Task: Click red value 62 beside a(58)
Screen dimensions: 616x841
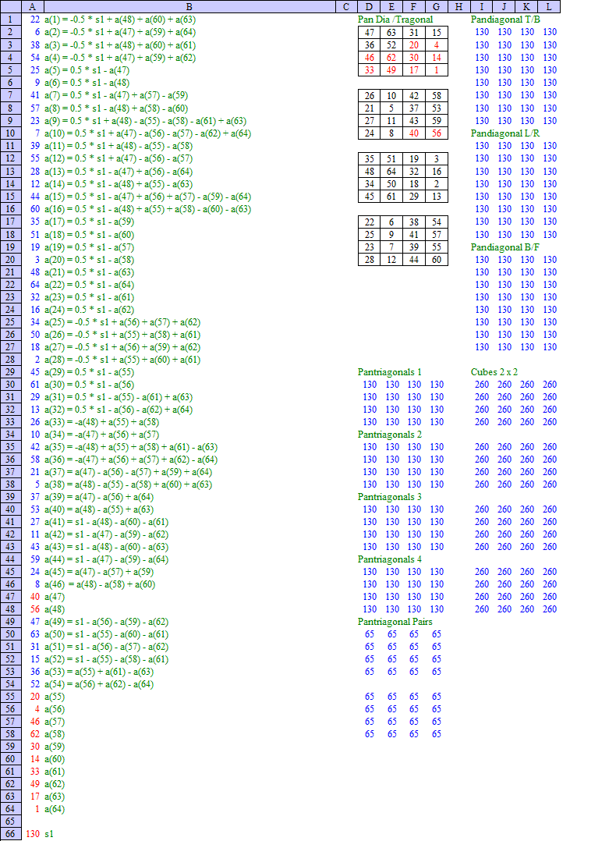Action: click(35, 734)
